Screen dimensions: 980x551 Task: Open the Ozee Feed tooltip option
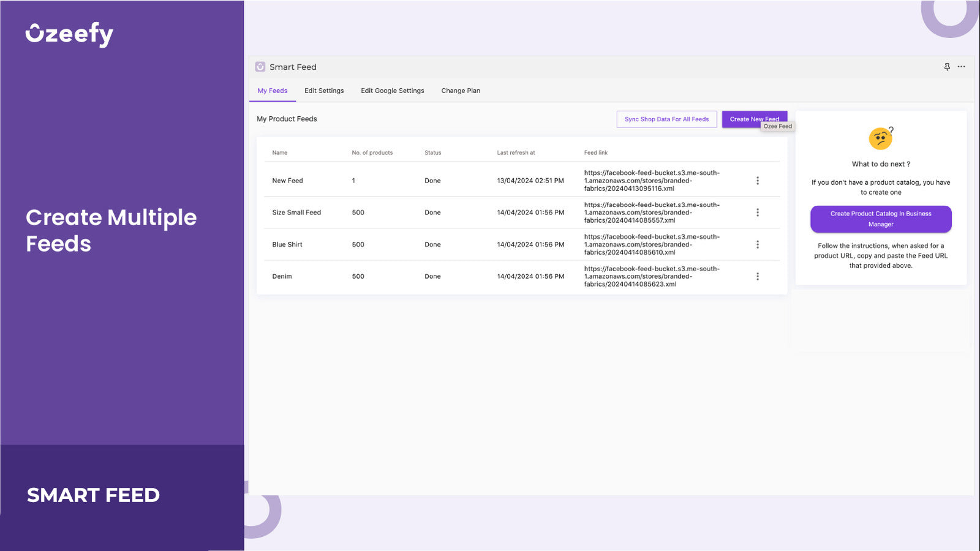[x=778, y=126]
